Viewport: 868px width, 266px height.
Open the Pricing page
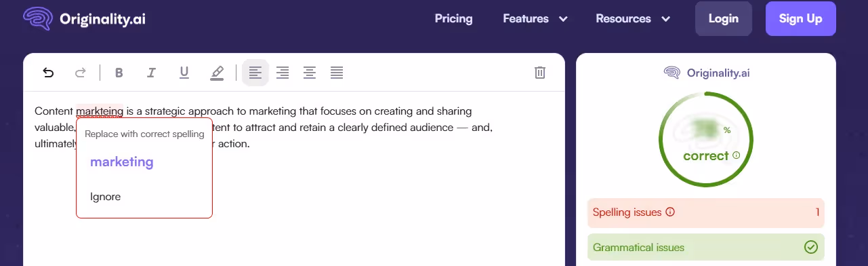point(454,19)
